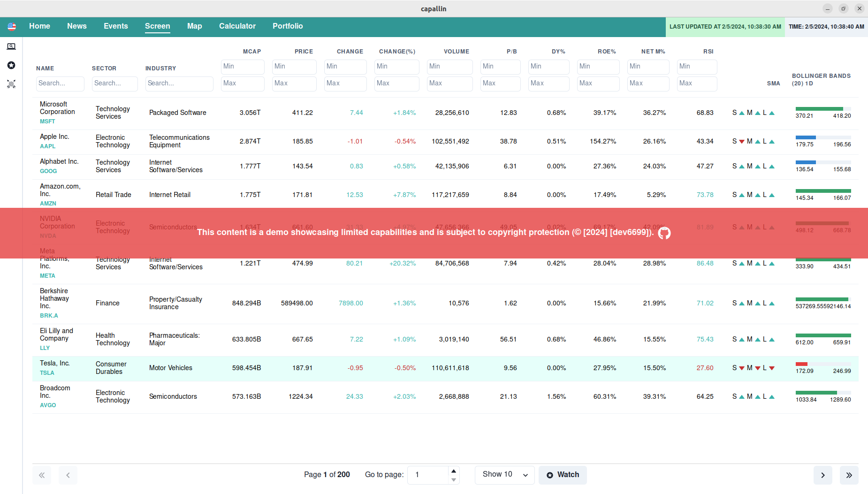Click the green mid-term SMA arrow in the Alphabet row

(x=757, y=167)
